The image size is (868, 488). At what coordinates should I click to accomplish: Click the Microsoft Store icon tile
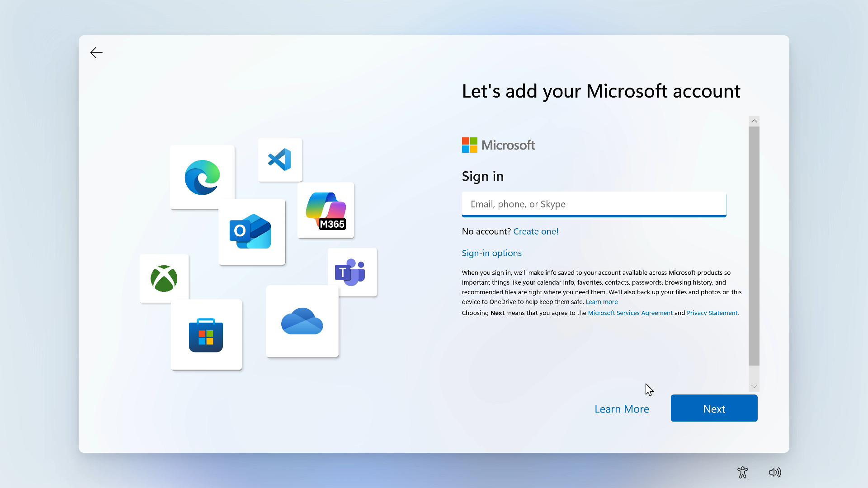click(x=206, y=335)
